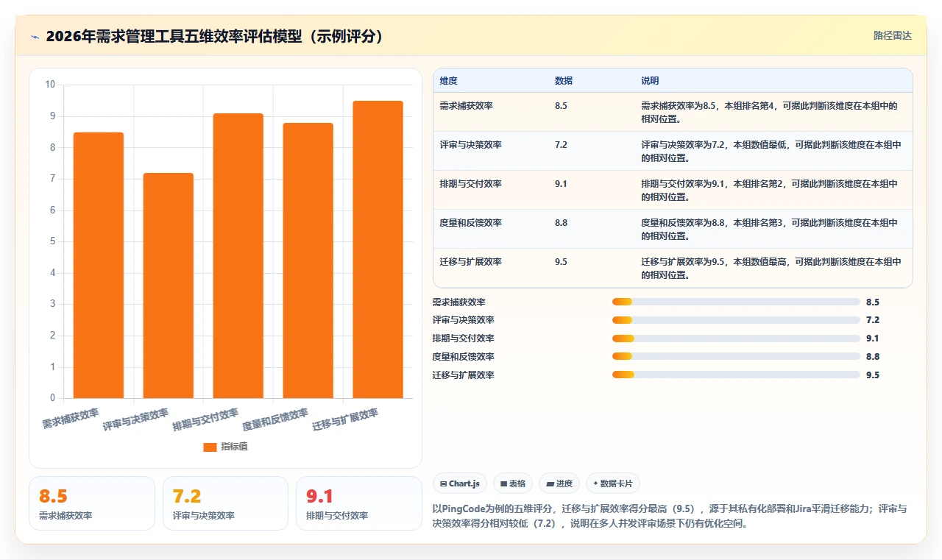Viewport: 942px width, 560px height.
Task: Click the Chart.js tag
Action: (460, 483)
